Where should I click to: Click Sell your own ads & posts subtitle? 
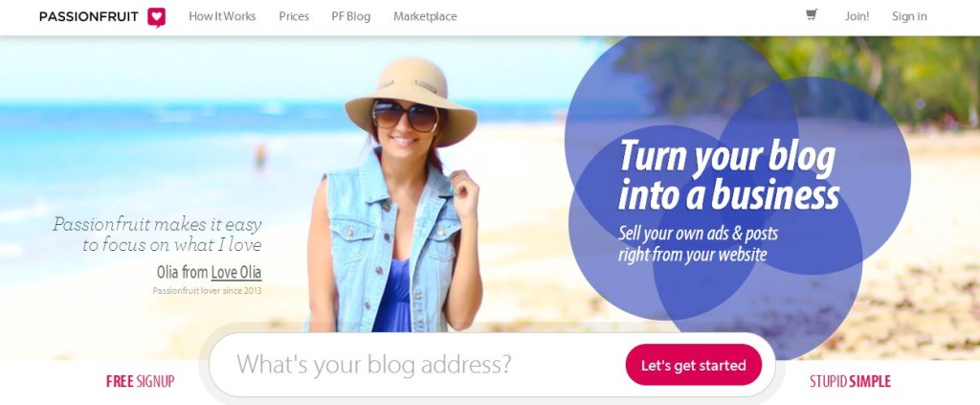(698, 244)
